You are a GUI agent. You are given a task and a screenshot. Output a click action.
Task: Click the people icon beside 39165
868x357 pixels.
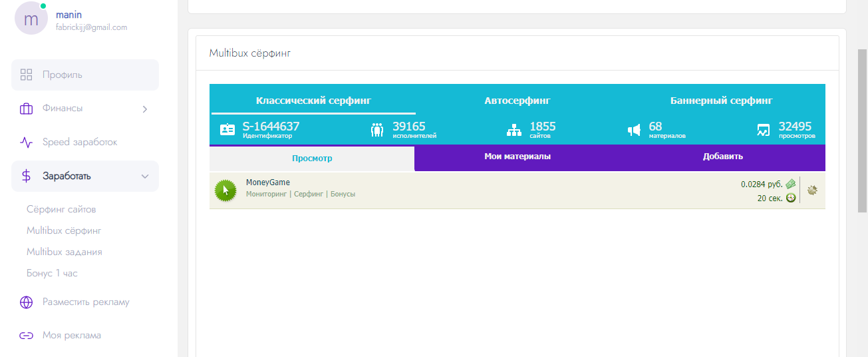click(377, 130)
